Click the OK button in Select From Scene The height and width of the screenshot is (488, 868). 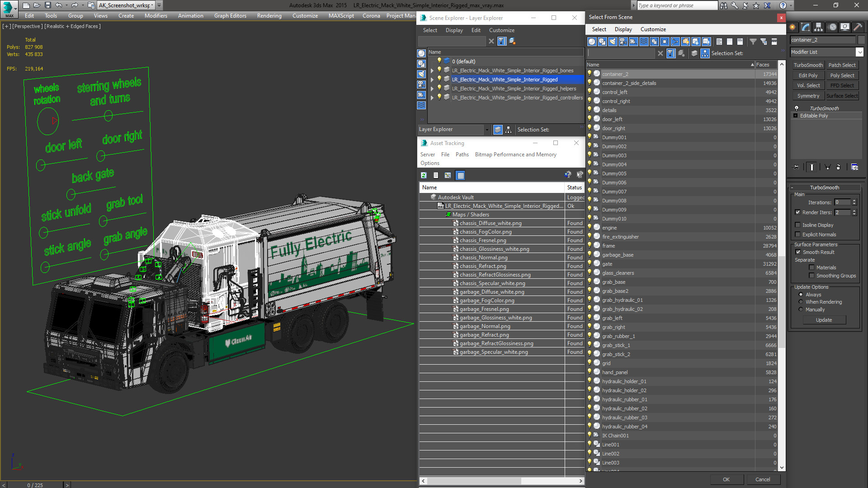(x=726, y=479)
